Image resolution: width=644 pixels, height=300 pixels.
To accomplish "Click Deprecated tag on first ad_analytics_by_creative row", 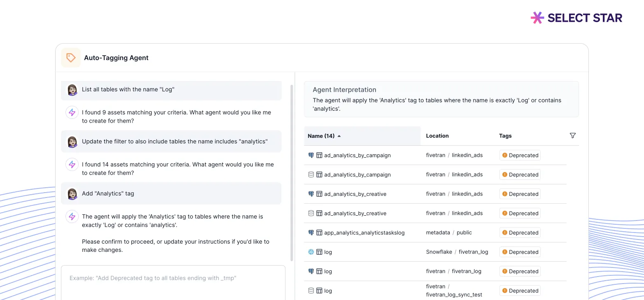I will tap(520, 194).
